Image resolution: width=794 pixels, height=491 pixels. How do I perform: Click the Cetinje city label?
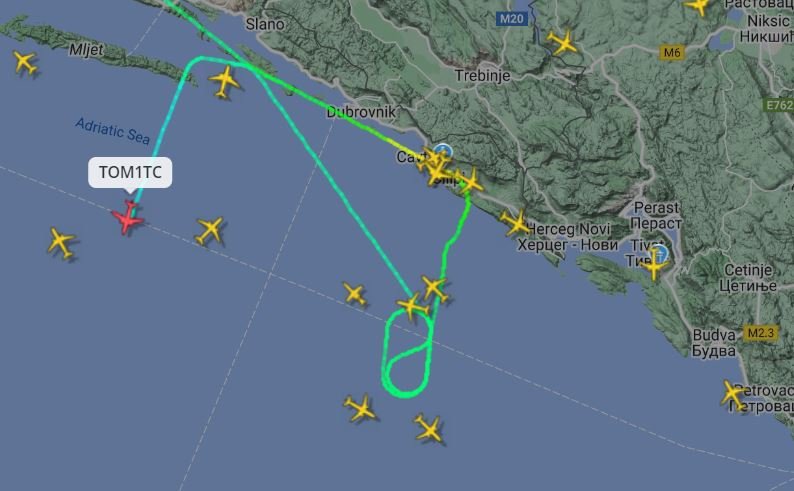click(748, 269)
